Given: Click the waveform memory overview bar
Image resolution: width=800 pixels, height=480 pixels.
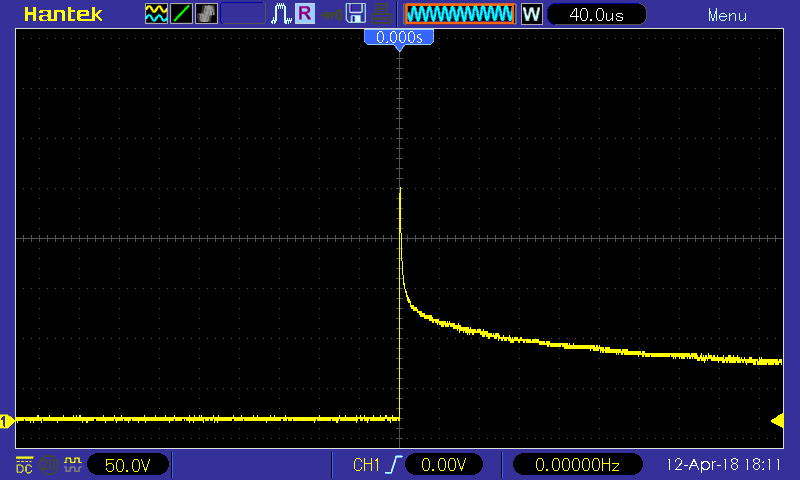Looking at the screenshot, I should tap(460, 14).
